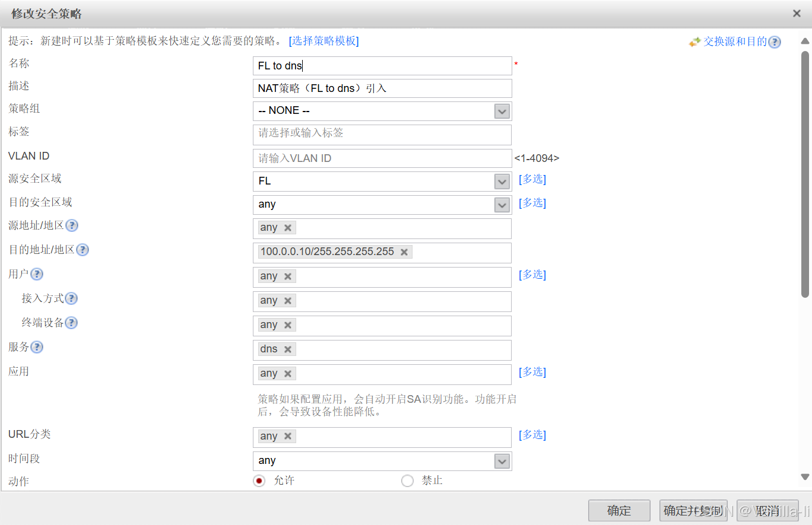Screen dimensions: 812x525
Task: Remove the any tag from 源地址/地区
Action: pyautogui.click(x=288, y=228)
